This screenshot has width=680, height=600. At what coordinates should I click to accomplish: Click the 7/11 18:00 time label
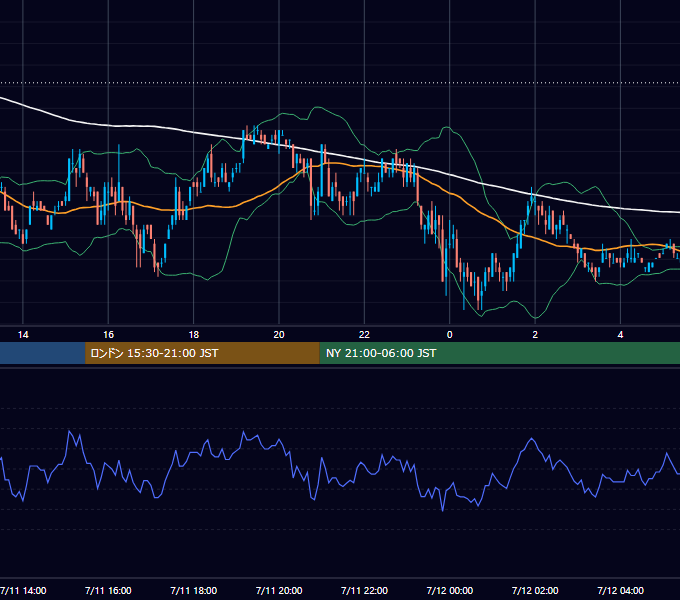(x=194, y=590)
